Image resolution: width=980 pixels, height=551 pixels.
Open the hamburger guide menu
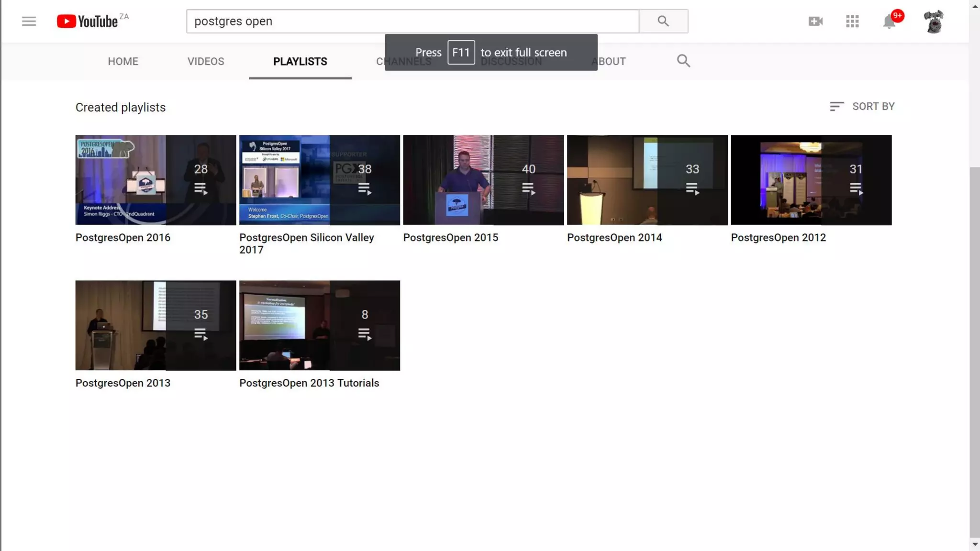click(x=29, y=21)
